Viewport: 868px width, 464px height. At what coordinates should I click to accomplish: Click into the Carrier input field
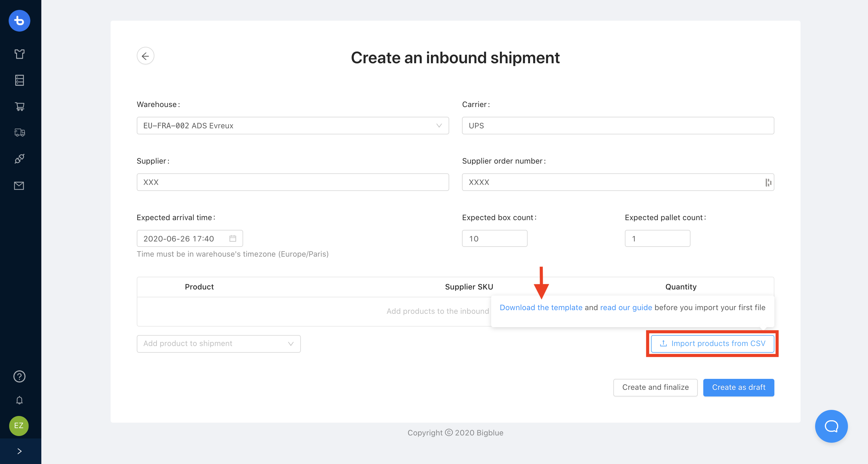(x=618, y=126)
